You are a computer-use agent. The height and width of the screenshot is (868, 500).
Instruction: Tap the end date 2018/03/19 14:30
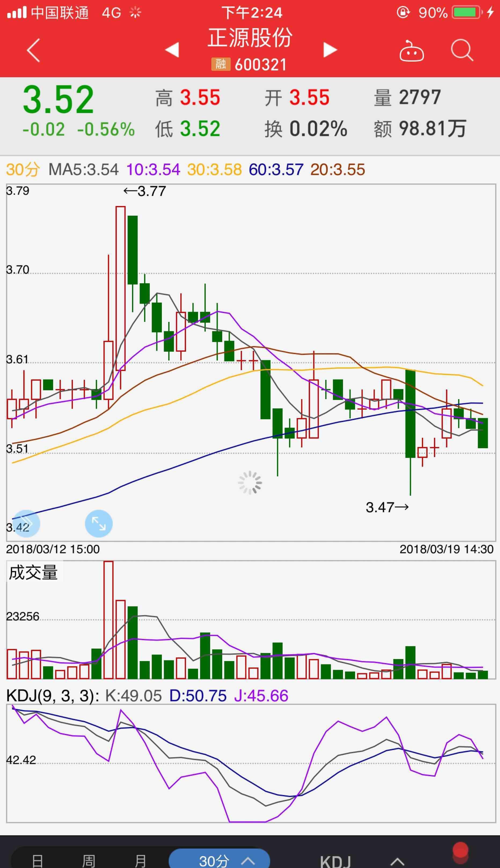(x=446, y=549)
